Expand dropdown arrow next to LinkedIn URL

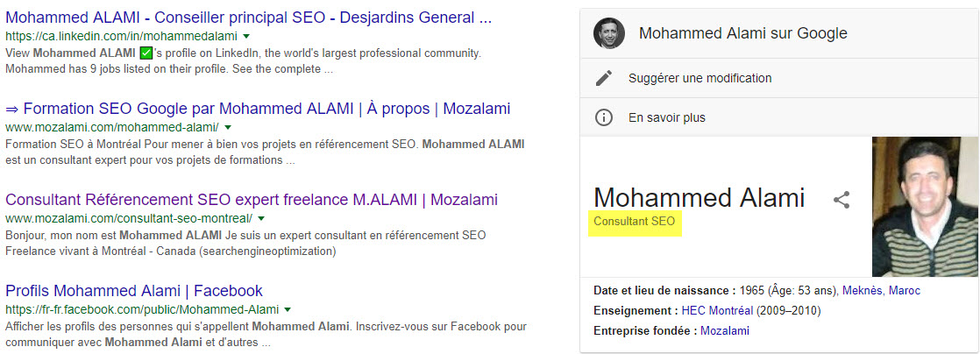click(x=246, y=37)
